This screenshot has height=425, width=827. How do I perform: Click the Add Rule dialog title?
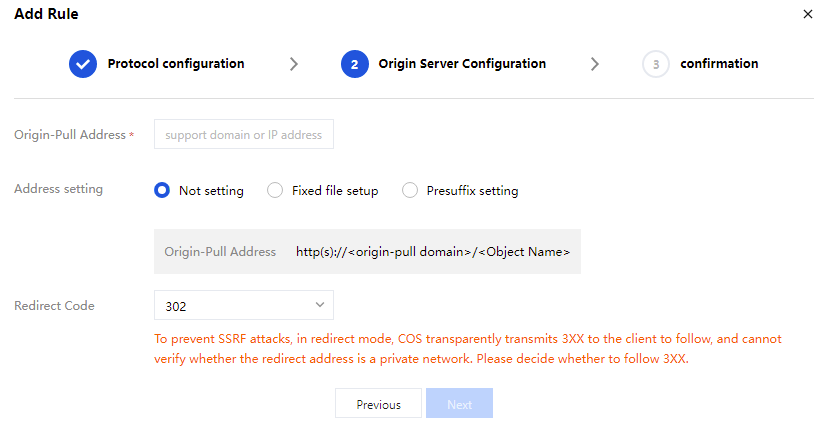(46, 14)
